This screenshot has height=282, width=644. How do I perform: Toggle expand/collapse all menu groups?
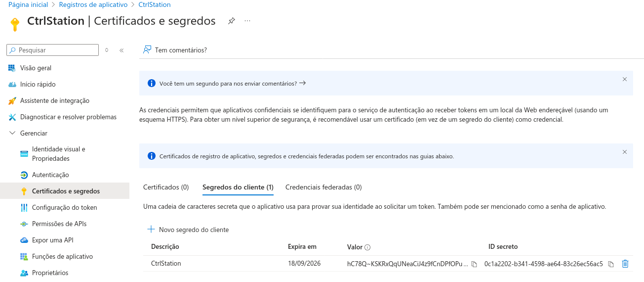107,50
